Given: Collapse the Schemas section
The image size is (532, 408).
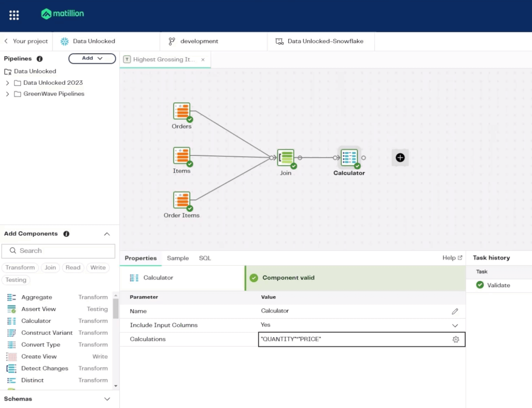Looking at the screenshot, I should coord(107,399).
